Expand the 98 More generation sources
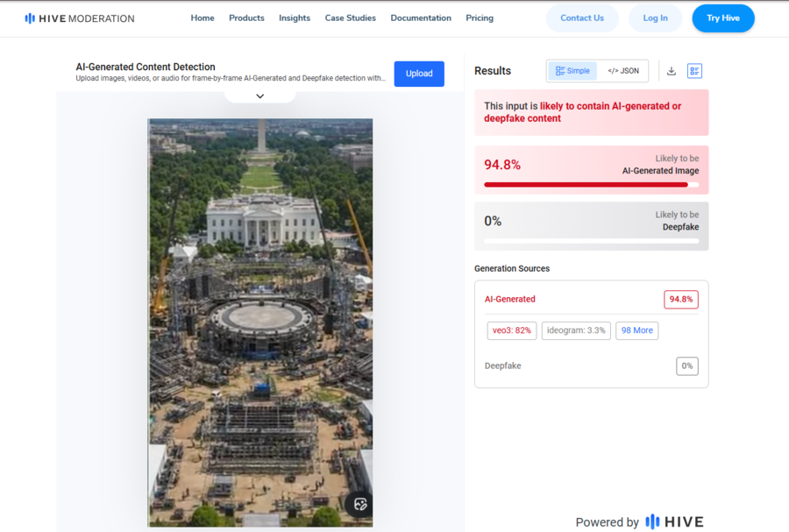The image size is (789, 532). 637,330
